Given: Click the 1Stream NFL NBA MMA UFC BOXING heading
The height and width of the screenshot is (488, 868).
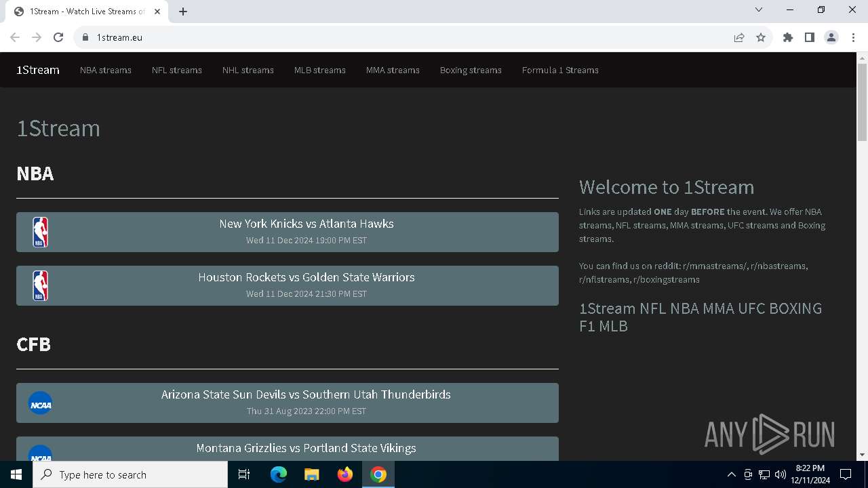Looking at the screenshot, I should coord(701,317).
